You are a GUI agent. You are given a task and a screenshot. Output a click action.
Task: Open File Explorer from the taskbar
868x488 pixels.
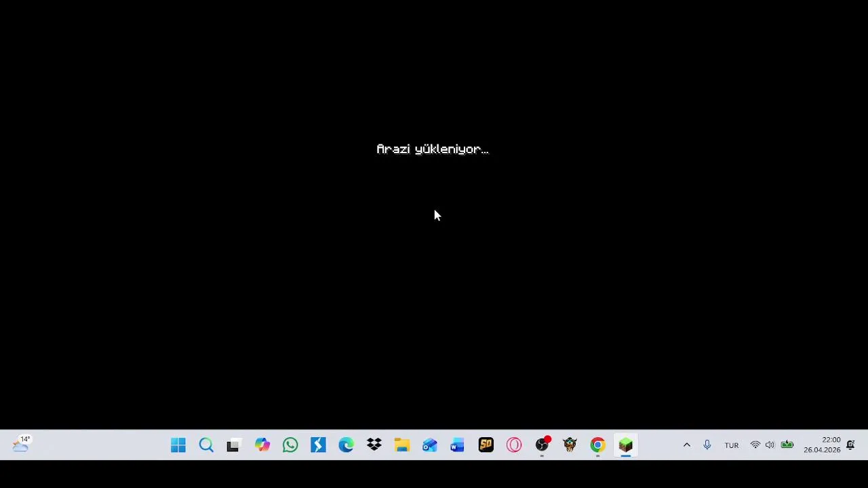pyautogui.click(x=402, y=445)
